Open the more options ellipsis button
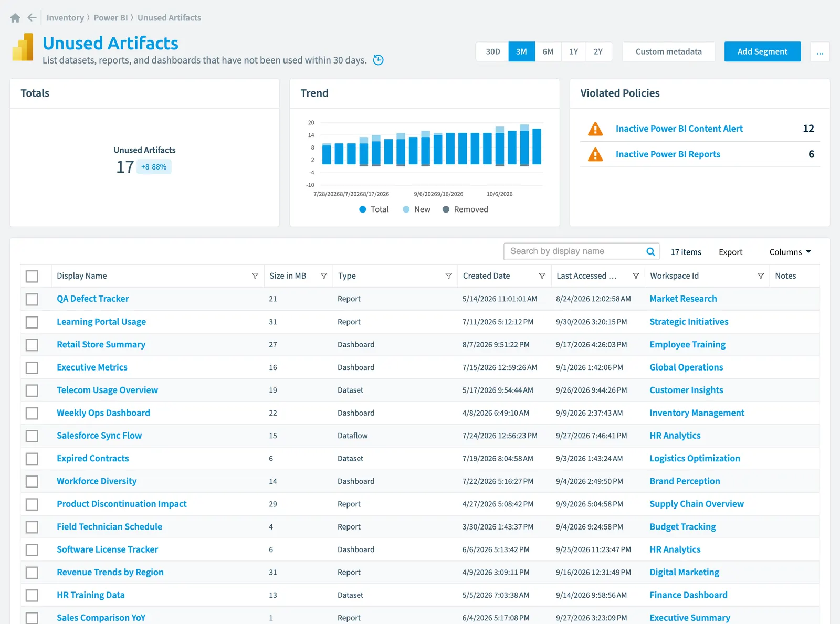 [820, 51]
